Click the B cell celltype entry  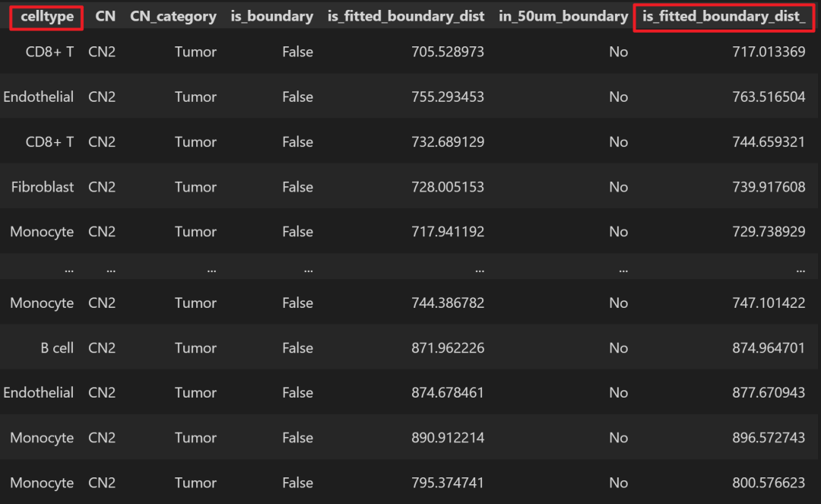pos(57,348)
